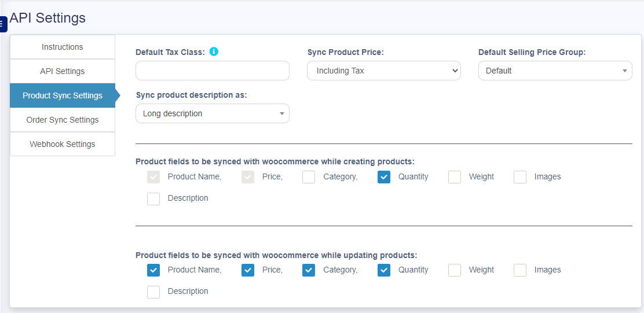The height and width of the screenshot is (313, 644).
Task: Enable Weight checkbox under updating products
Action: coord(454,270)
